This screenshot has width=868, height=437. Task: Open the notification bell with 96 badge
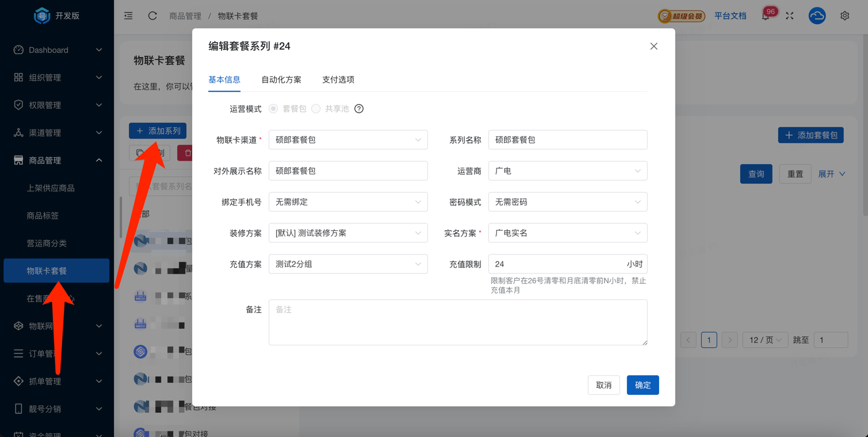coord(766,16)
